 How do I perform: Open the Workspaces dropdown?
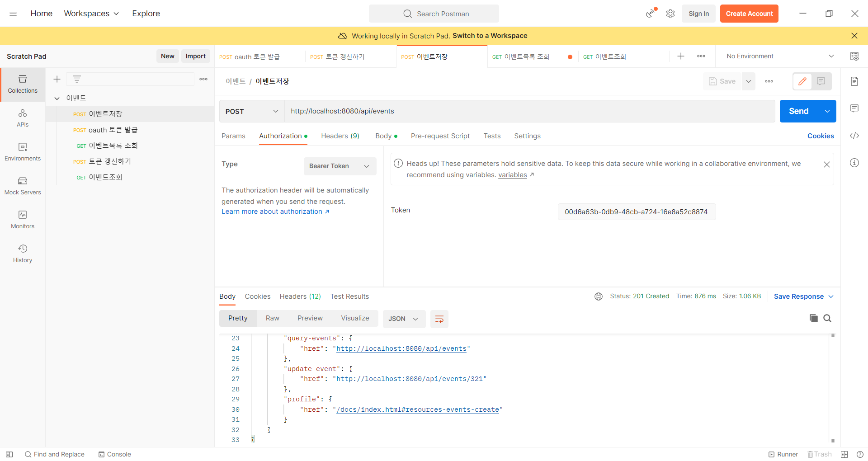point(91,14)
